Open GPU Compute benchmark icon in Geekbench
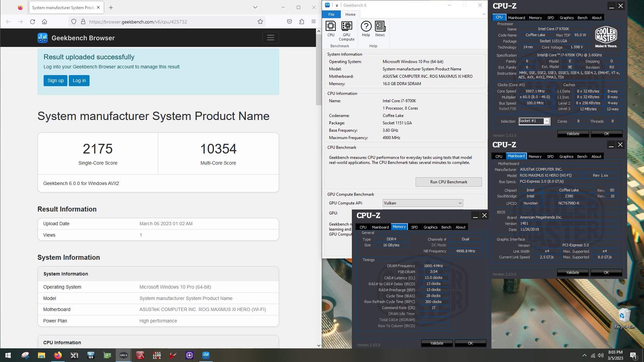The image size is (644, 362). point(346,31)
